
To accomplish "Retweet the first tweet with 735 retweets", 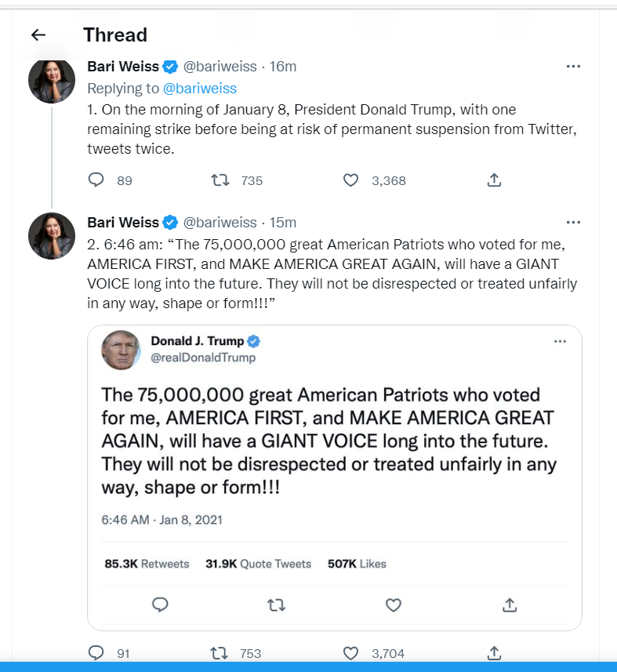I will point(221,180).
